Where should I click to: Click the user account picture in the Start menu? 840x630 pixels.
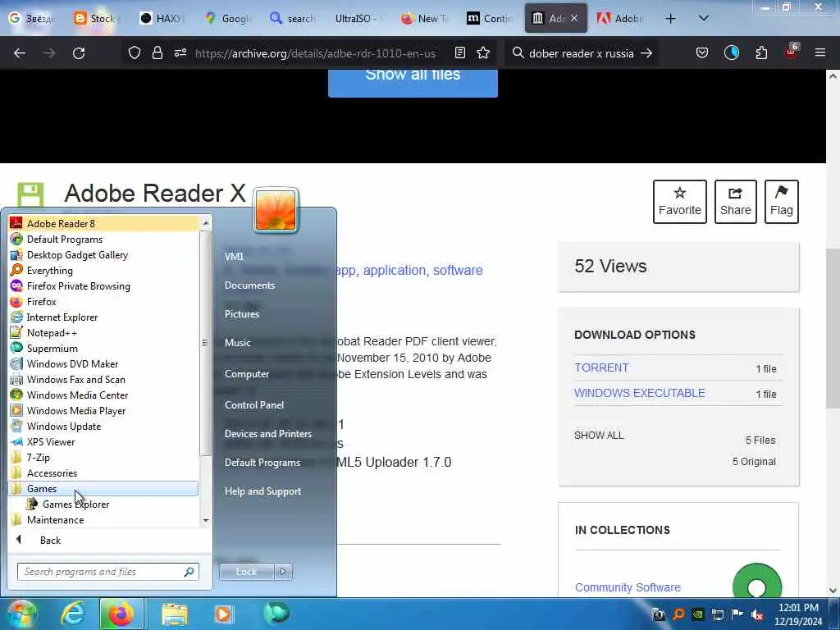276,211
